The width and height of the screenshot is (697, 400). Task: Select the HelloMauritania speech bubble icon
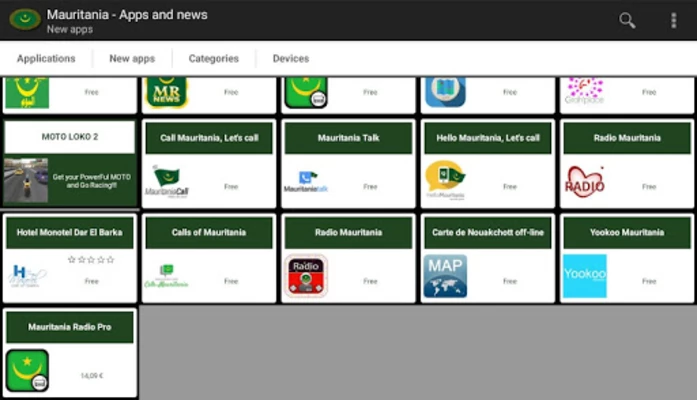pyautogui.click(x=445, y=180)
